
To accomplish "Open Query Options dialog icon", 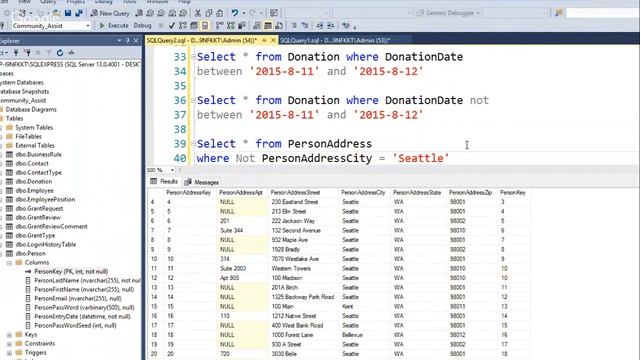I will tap(194, 26).
